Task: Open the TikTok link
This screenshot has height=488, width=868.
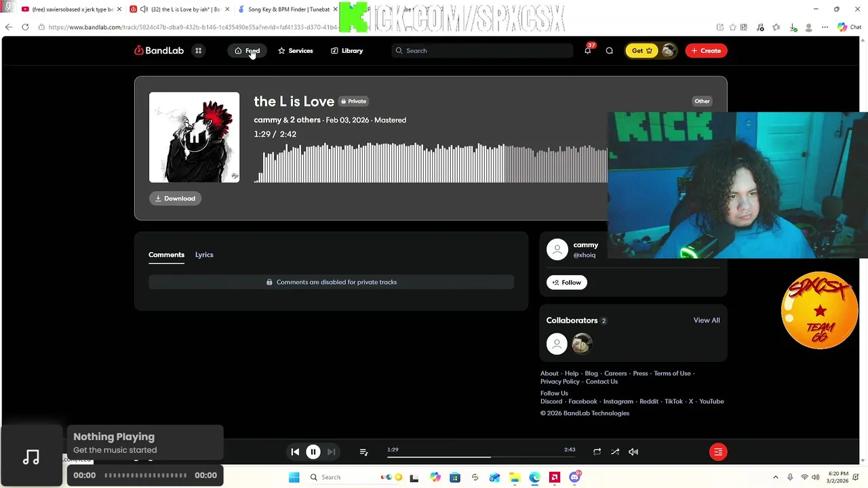Action: point(673,401)
